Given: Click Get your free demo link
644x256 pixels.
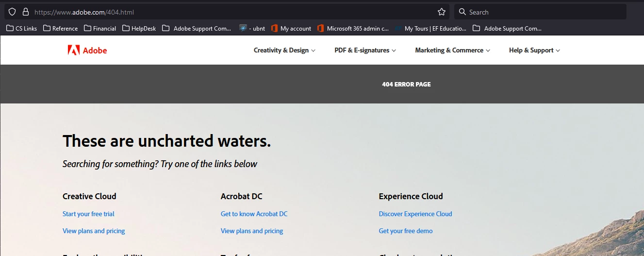Looking at the screenshot, I should pos(406,231).
